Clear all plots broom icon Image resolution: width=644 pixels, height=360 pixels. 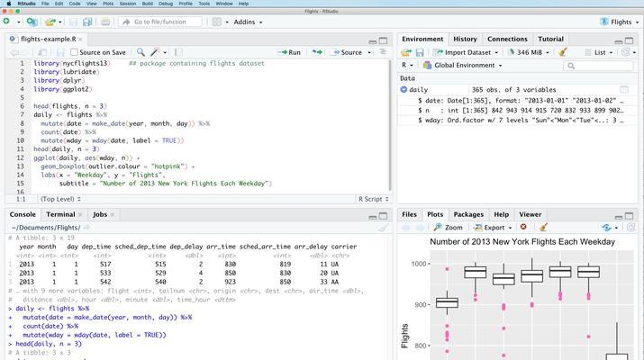[x=543, y=227]
